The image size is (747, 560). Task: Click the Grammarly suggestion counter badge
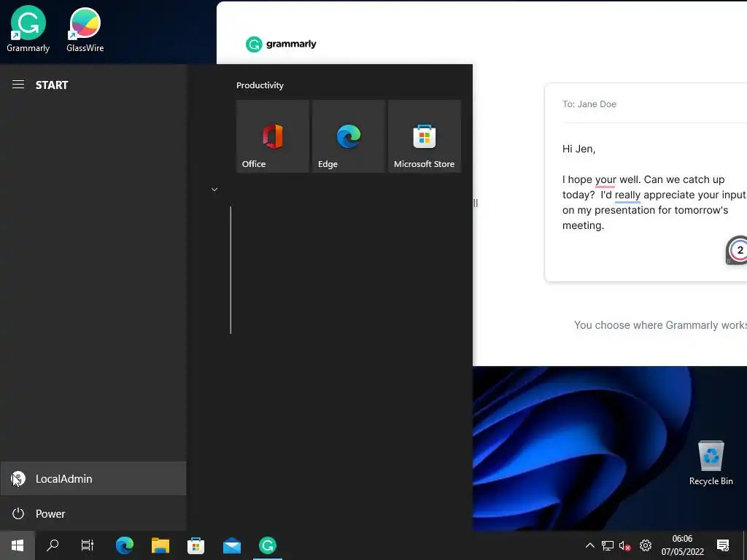tap(738, 251)
